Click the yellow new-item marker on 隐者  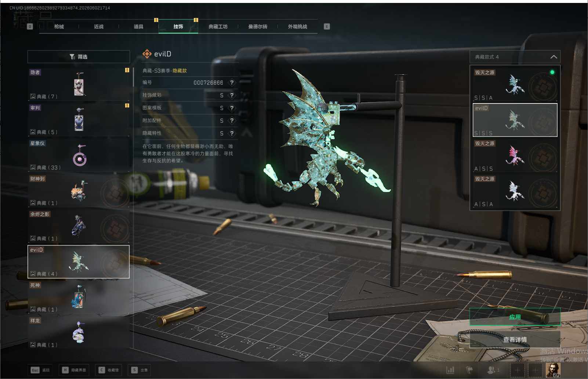[127, 70]
